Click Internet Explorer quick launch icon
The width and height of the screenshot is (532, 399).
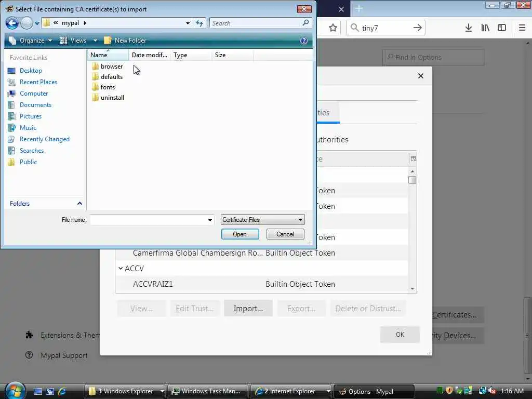62,391
